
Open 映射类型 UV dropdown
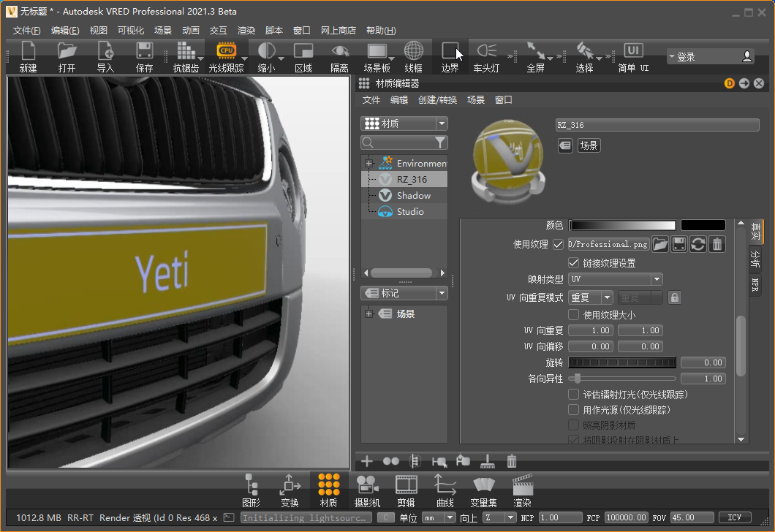pyautogui.click(x=616, y=279)
